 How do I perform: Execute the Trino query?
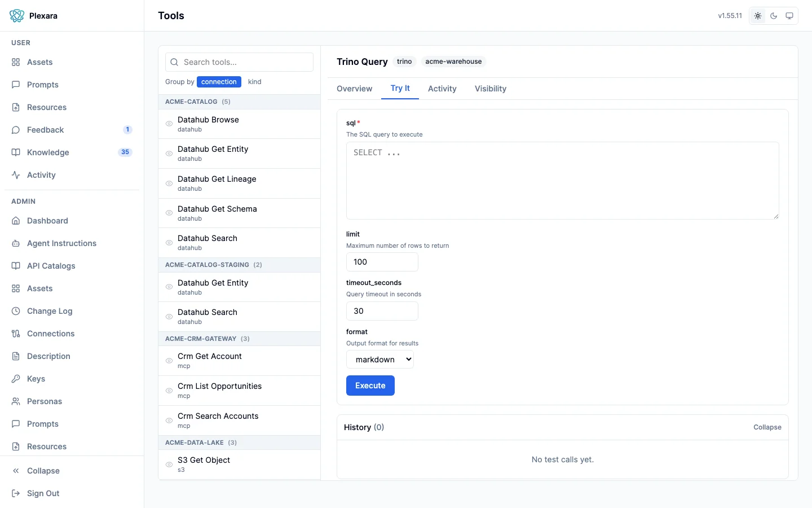370,386
